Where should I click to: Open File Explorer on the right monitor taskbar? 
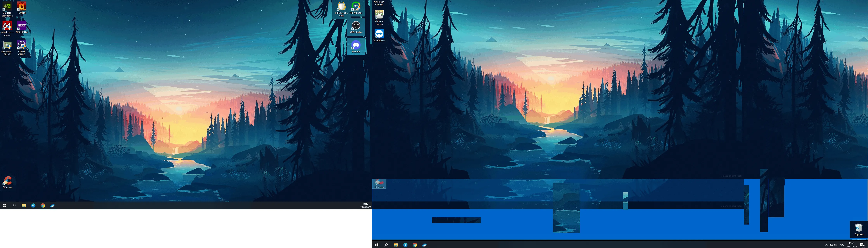click(396, 245)
